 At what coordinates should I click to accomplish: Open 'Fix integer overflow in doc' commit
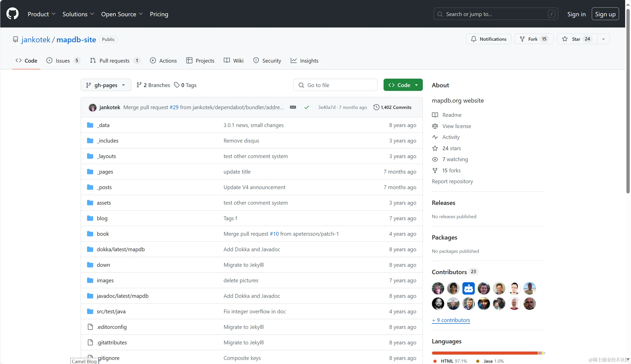pyautogui.click(x=255, y=311)
